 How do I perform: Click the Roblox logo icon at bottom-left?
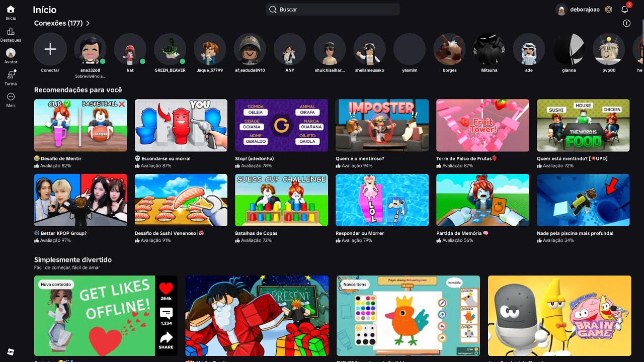pyautogui.click(x=11, y=351)
